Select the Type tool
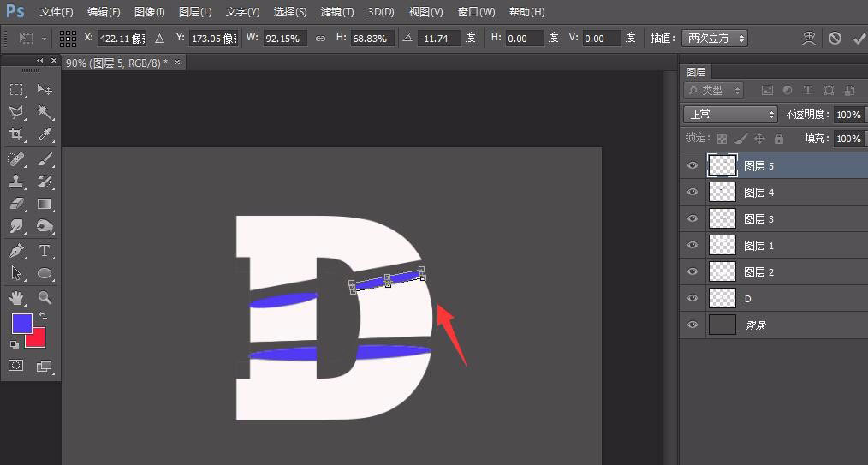 [45, 251]
